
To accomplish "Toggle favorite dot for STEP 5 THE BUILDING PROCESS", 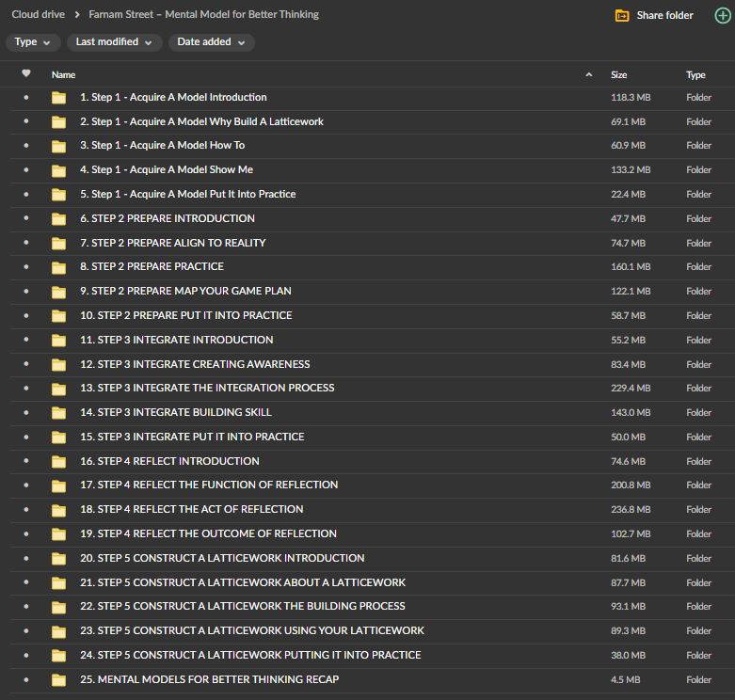I will (26, 607).
